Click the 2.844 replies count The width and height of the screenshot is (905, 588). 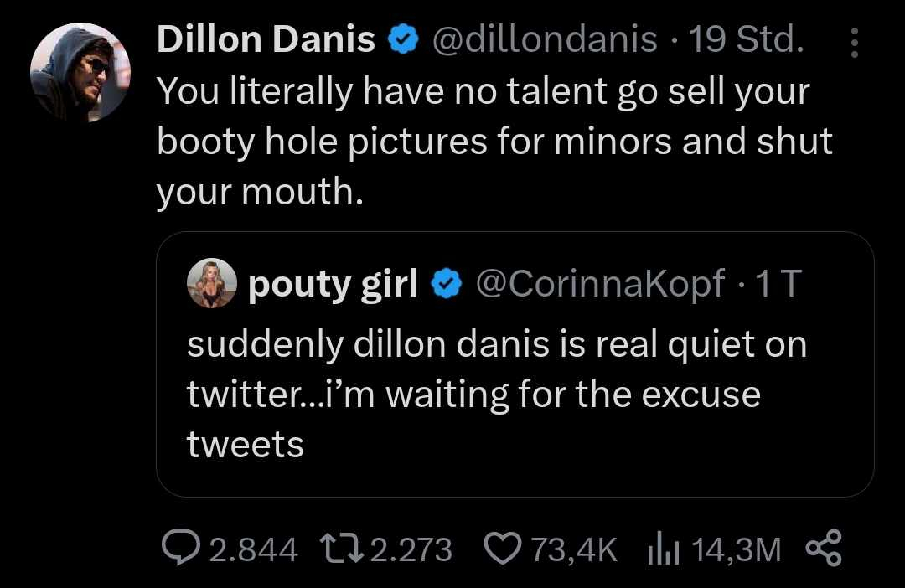coord(253,549)
